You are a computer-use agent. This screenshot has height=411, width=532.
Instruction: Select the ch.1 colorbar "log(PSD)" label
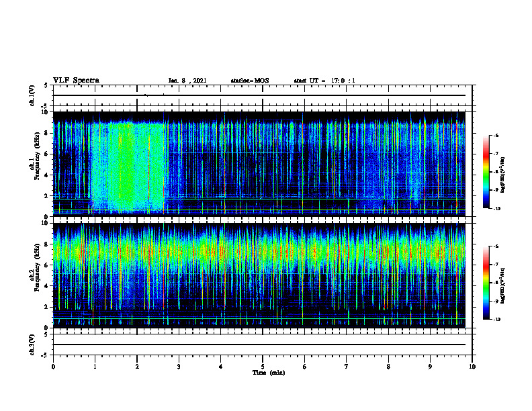(503, 175)
